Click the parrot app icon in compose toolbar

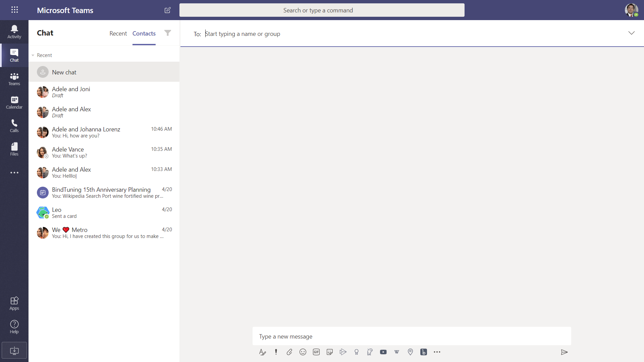coord(370,352)
